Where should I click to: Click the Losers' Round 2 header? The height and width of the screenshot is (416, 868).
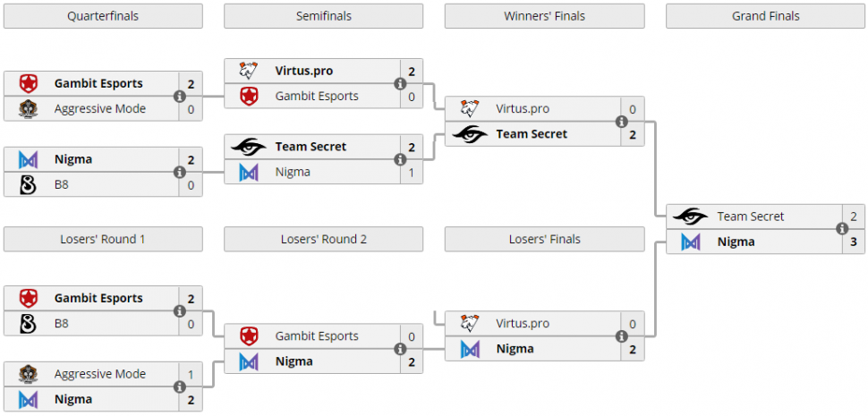(323, 239)
